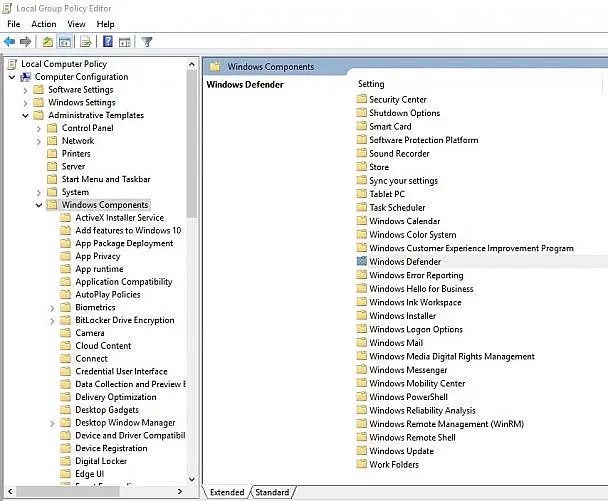
Task: Open the Help menu
Action: 105,24
